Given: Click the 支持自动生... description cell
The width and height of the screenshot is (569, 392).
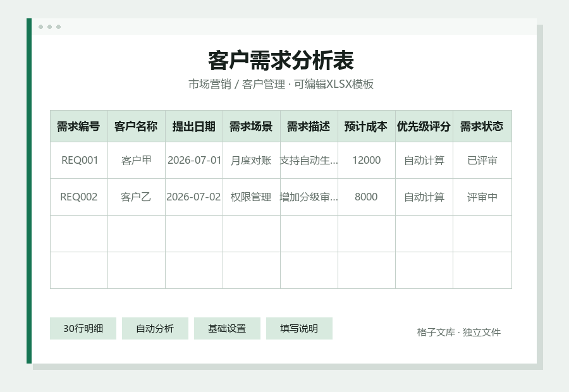Looking at the screenshot, I should pos(309,161).
